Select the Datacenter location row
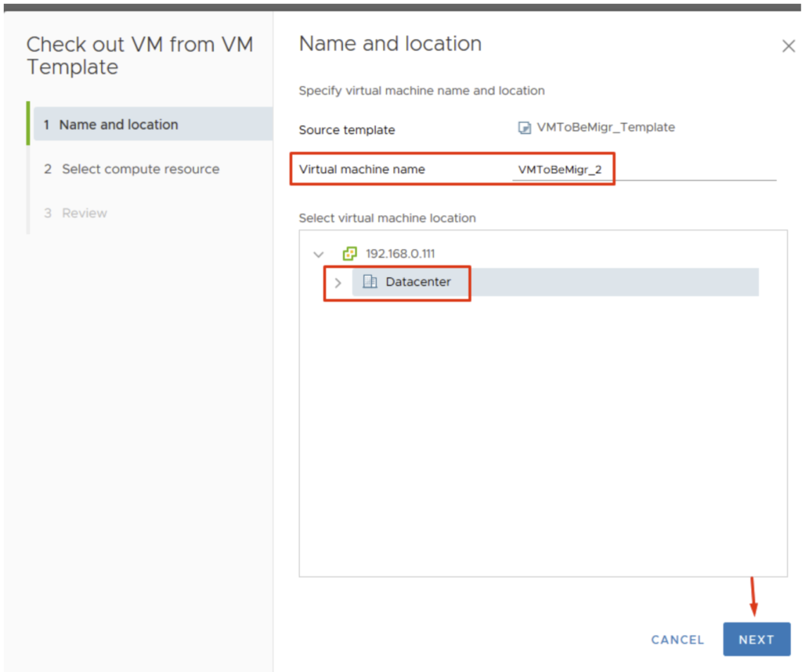Screen dimensions: 802x672 555,282
